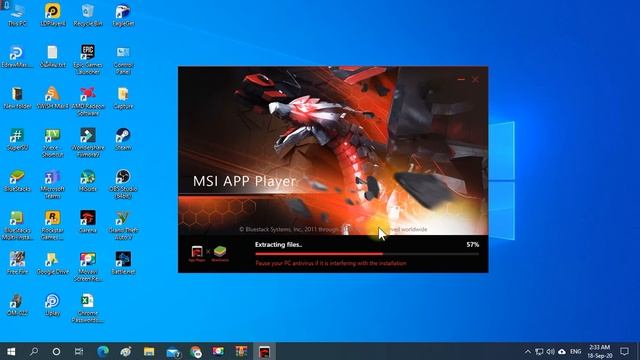Screen dimensions: 640x360
Task: Open the Capture folder icon
Action: (123, 98)
